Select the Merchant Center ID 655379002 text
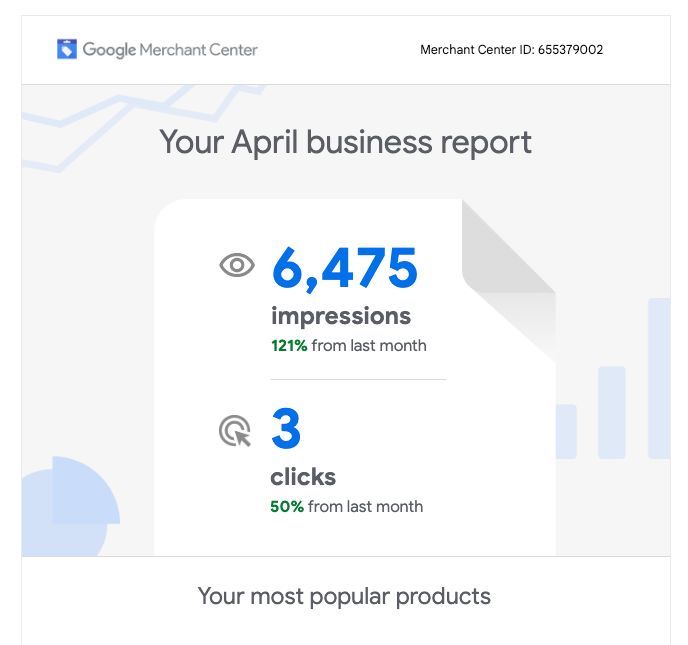The height and width of the screenshot is (645, 688). (511, 50)
